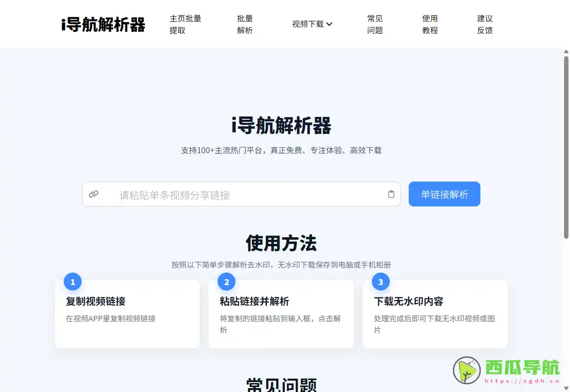Click the link icon inside the search input
This screenshot has height=392, width=570.
94,194
